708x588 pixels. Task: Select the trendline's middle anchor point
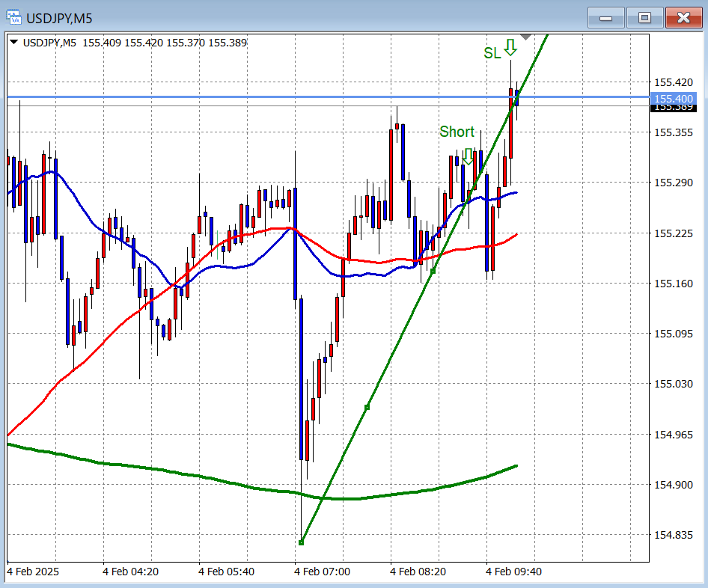click(367, 407)
